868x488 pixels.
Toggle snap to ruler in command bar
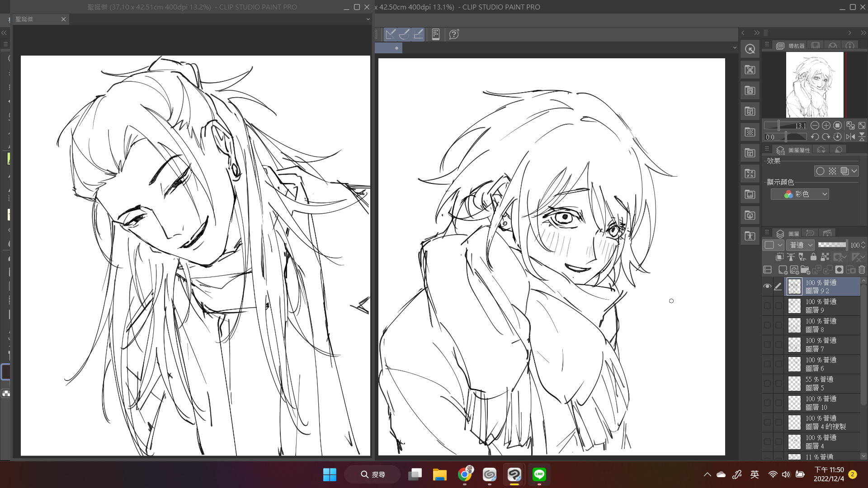click(x=391, y=34)
